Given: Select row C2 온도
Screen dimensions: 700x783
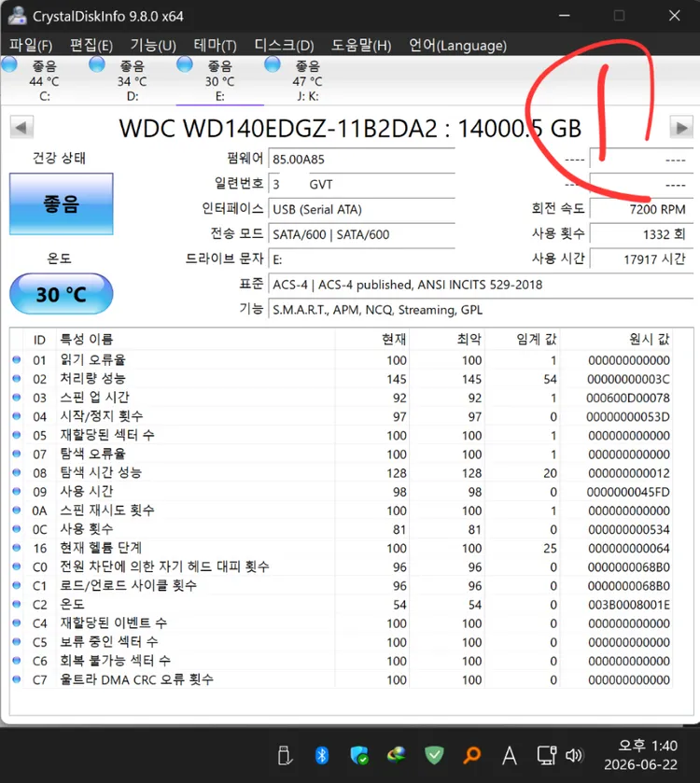Looking at the screenshot, I should (x=342, y=605).
